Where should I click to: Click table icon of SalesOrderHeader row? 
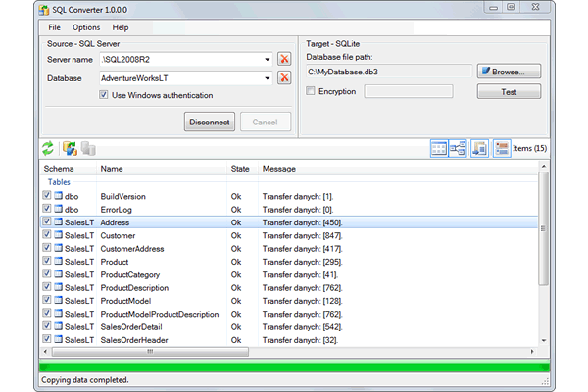(58, 339)
